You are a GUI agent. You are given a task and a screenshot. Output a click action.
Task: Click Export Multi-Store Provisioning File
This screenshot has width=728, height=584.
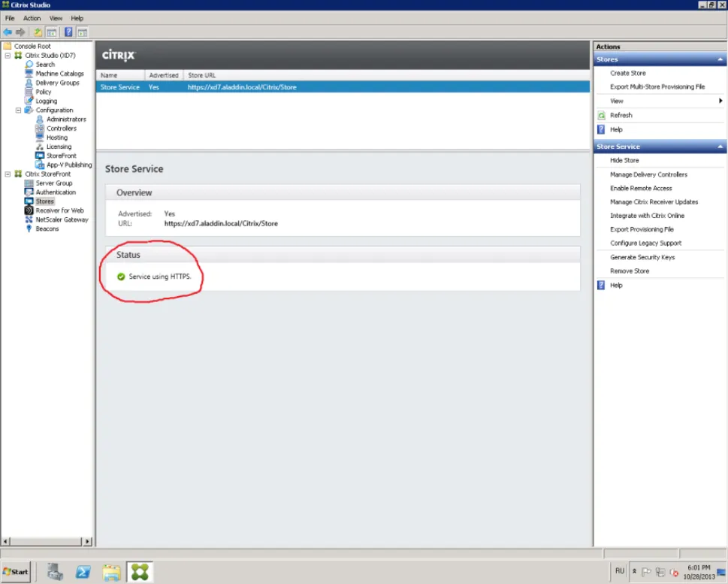pos(657,87)
